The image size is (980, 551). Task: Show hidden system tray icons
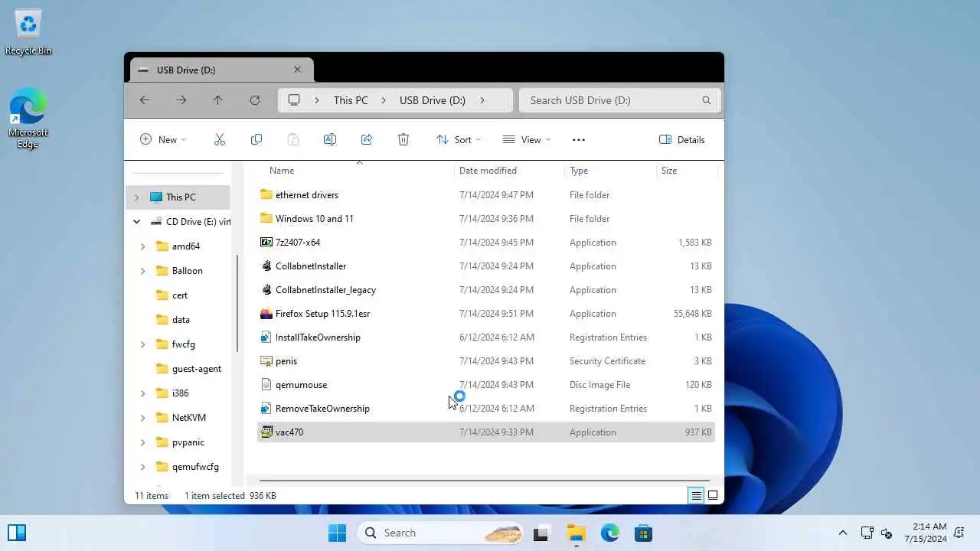click(x=843, y=533)
